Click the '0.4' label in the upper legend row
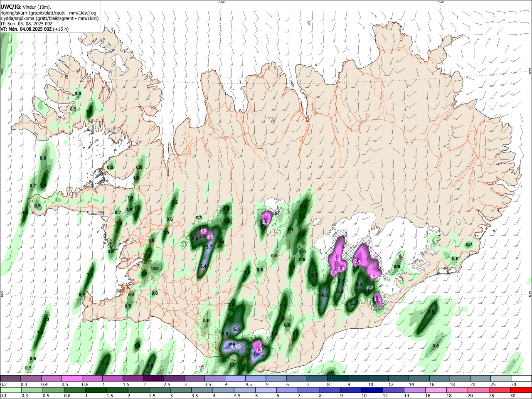Viewport: 532px width, 399px height. click(x=44, y=384)
